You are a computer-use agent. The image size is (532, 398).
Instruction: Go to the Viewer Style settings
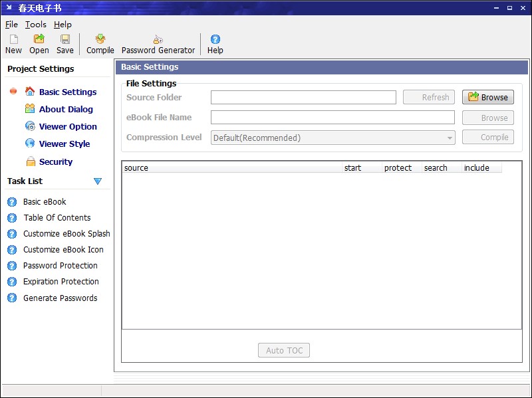[x=64, y=144]
